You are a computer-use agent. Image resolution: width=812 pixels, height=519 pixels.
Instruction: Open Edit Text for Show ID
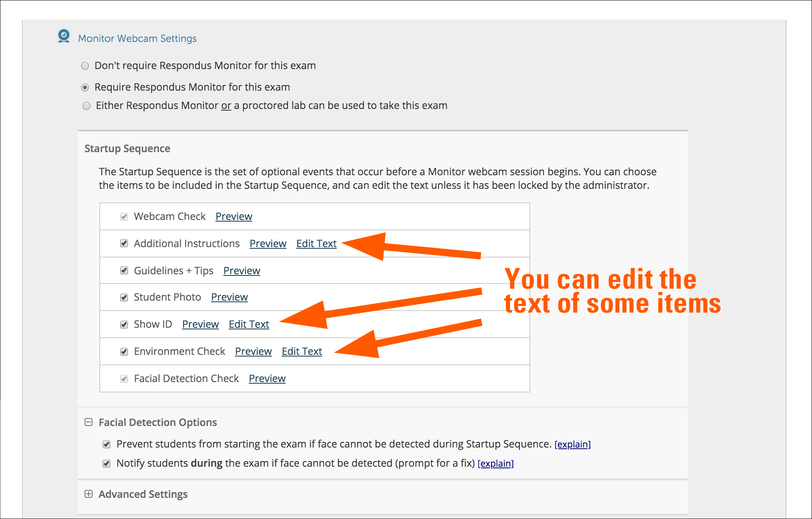(x=249, y=324)
